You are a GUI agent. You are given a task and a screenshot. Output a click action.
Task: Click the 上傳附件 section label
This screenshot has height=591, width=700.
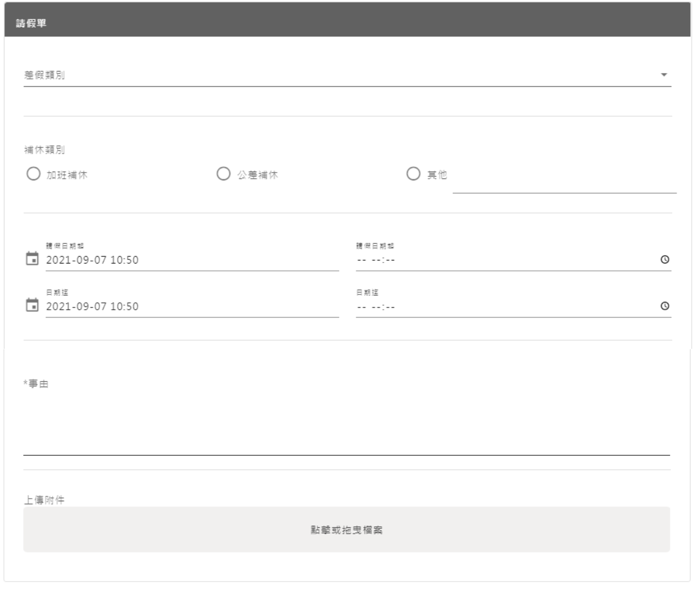pyautogui.click(x=44, y=500)
